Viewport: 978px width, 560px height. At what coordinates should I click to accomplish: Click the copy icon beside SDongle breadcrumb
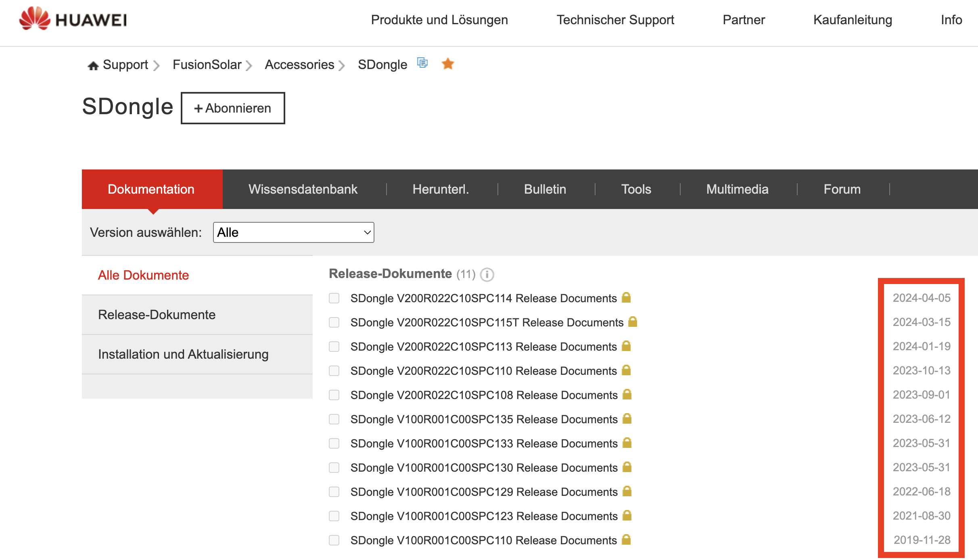point(422,63)
